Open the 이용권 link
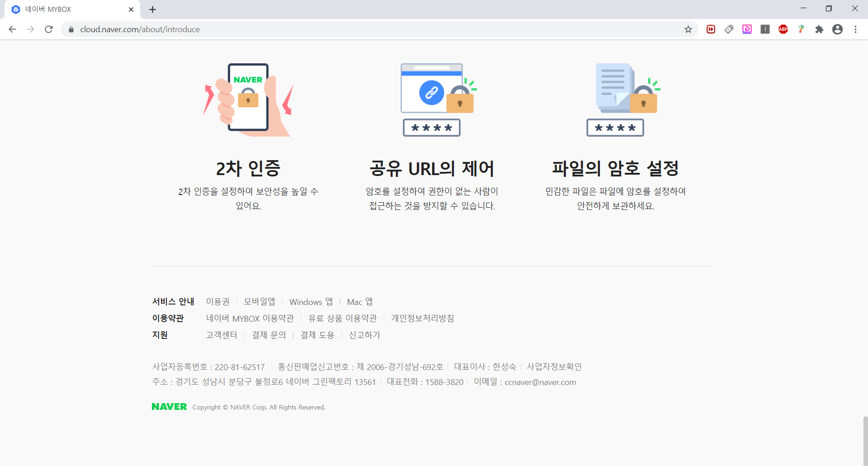 (218, 302)
